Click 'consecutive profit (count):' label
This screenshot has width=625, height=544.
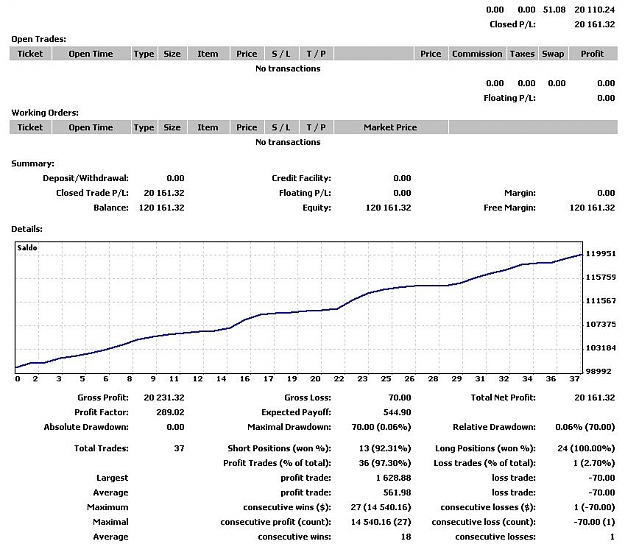pyautogui.click(x=276, y=522)
